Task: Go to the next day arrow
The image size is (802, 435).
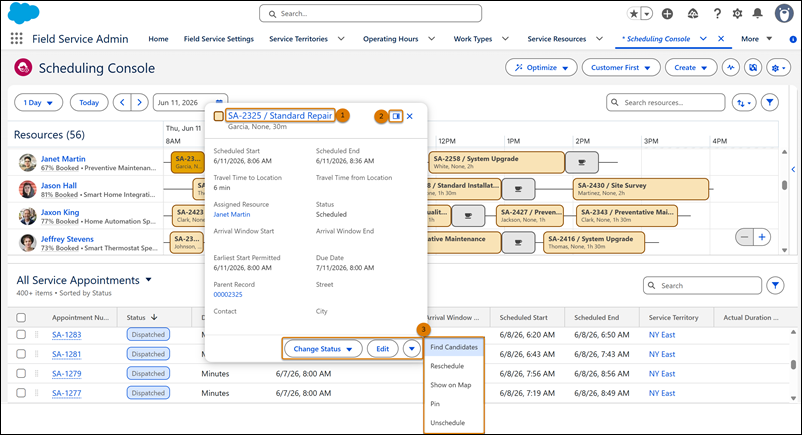Action: tap(140, 102)
